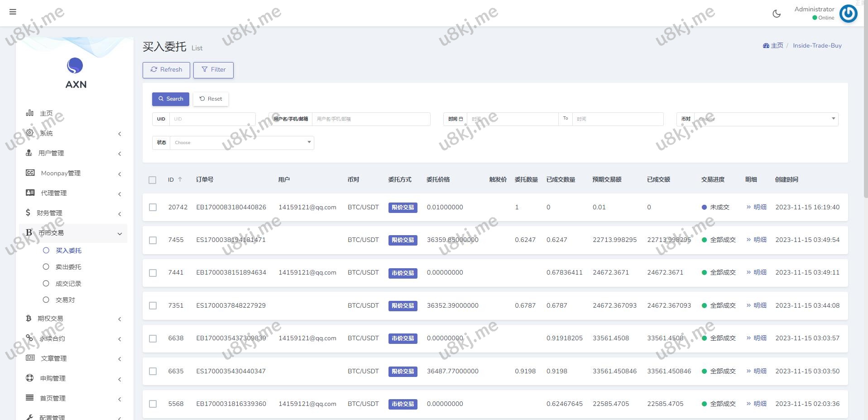Image resolution: width=868 pixels, height=420 pixels.
Task: Open the 主页 dashboard chart icon
Action: click(30, 113)
